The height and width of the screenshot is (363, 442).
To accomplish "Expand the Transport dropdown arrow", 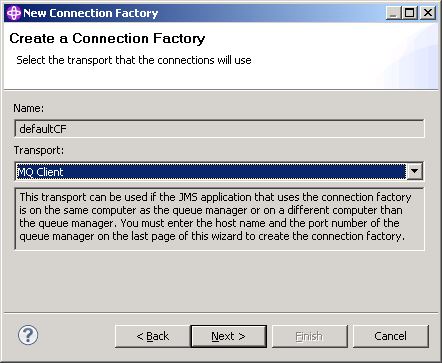I will pyautogui.click(x=414, y=171).
